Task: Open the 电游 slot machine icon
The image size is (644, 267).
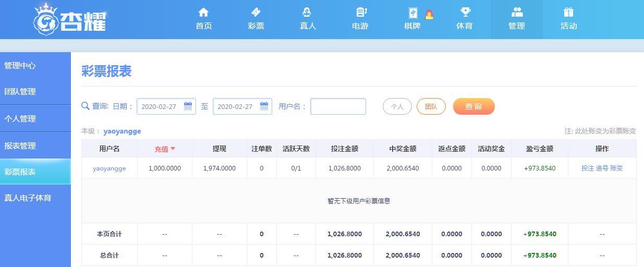Action: [x=360, y=12]
